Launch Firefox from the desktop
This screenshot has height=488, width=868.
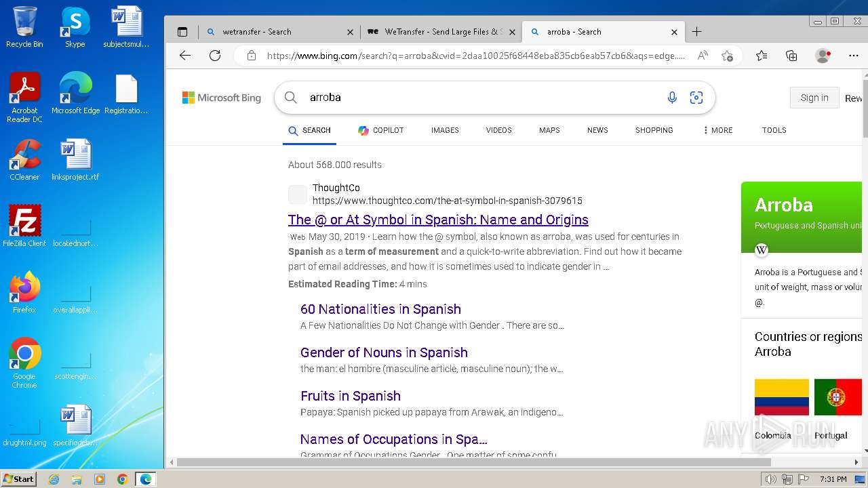click(x=24, y=293)
